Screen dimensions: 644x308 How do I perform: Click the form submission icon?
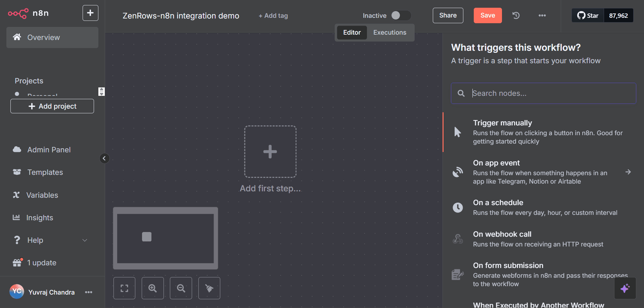pos(458,274)
